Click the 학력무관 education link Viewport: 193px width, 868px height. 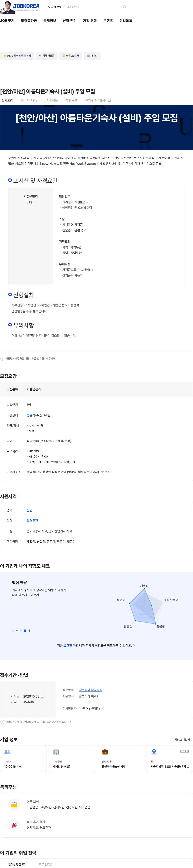(32, 521)
